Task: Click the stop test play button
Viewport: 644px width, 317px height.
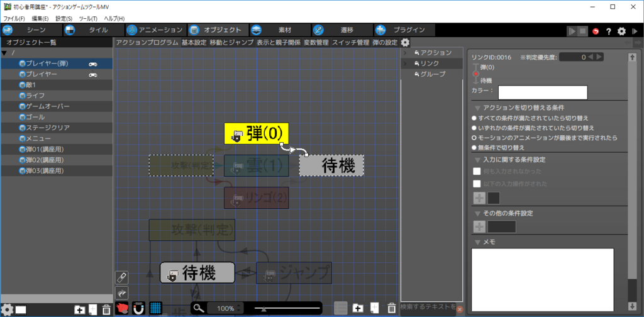Action: pos(583,31)
